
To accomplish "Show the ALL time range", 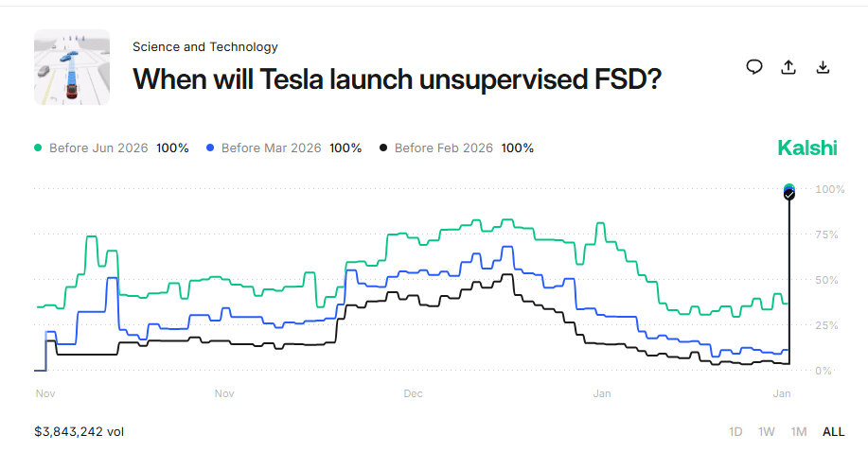I will pyautogui.click(x=833, y=432).
